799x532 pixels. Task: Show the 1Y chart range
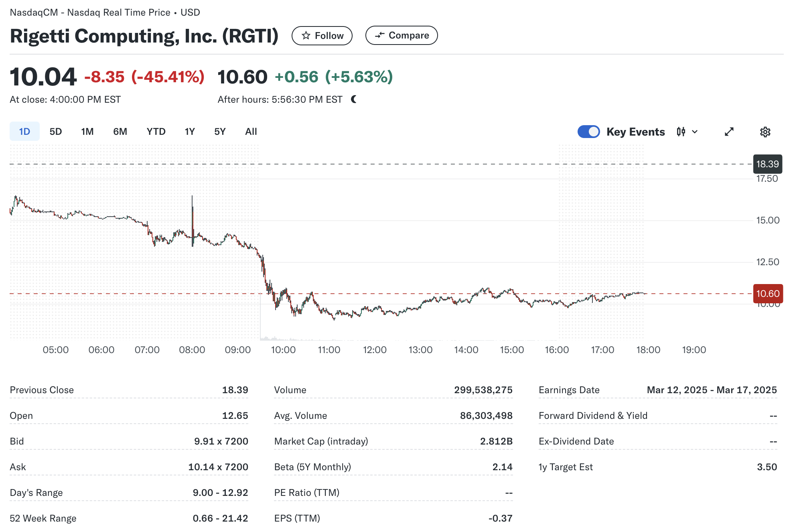coord(189,132)
